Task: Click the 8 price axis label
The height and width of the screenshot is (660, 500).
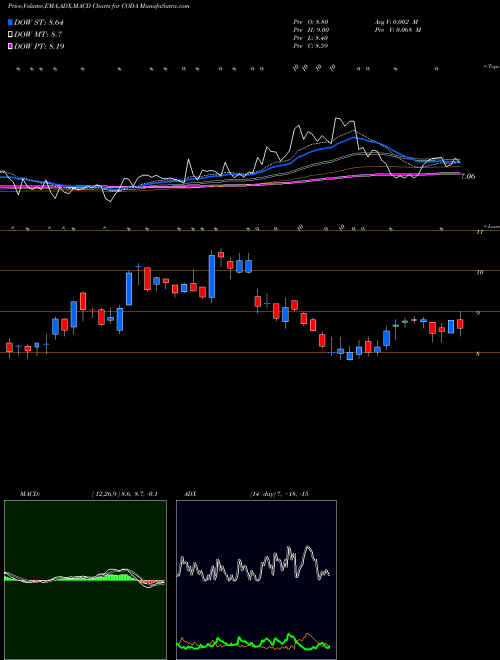Action: 478,354
